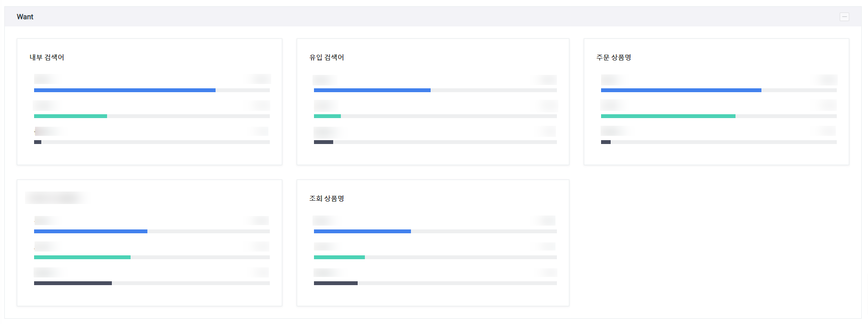This screenshot has width=868, height=324.
Task: Click dark gray bar in 조회 상품명 card
Action: point(336,283)
